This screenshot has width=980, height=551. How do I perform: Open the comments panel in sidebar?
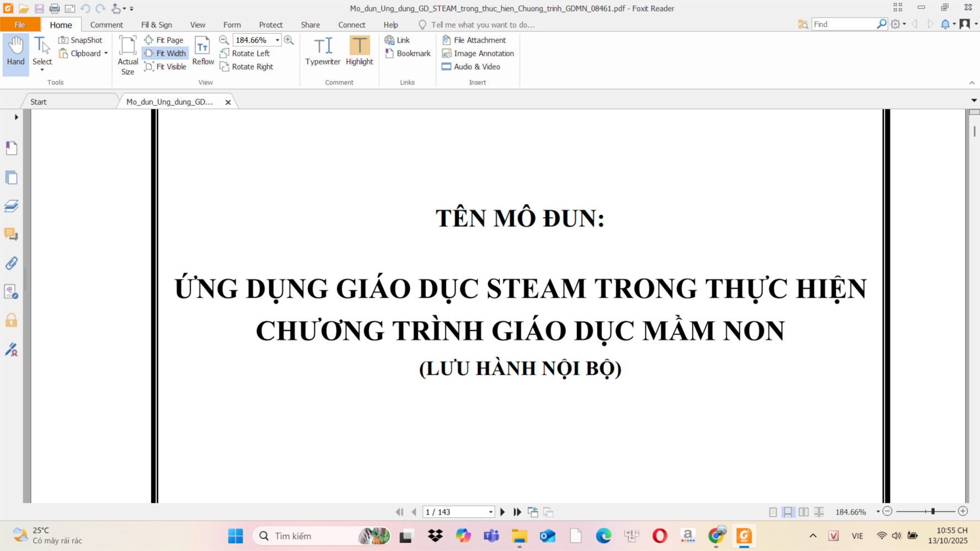[x=11, y=235]
